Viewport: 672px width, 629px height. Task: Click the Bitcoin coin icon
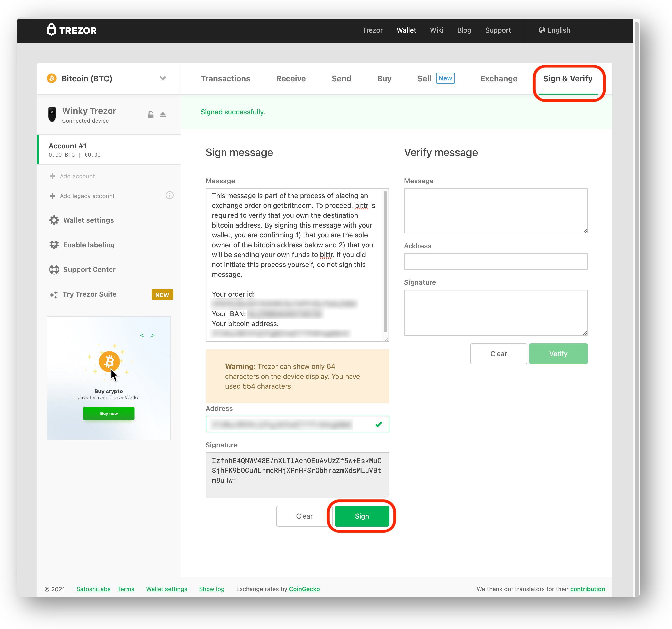52,79
